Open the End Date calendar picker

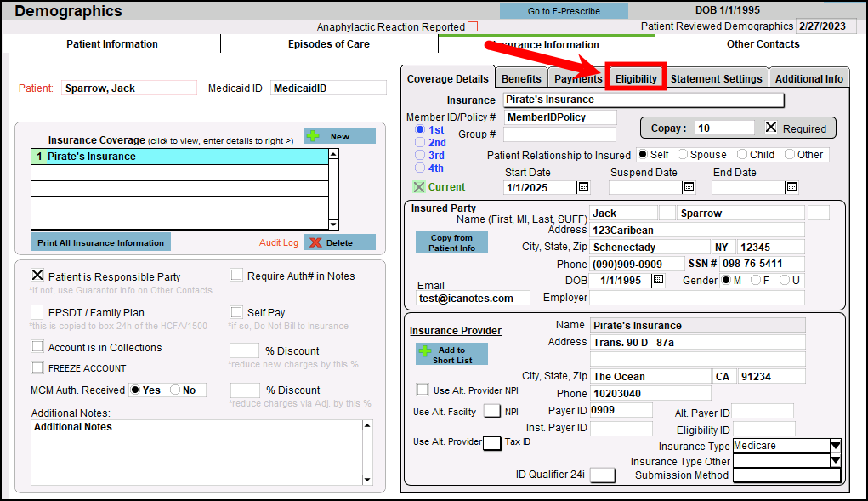(791, 187)
